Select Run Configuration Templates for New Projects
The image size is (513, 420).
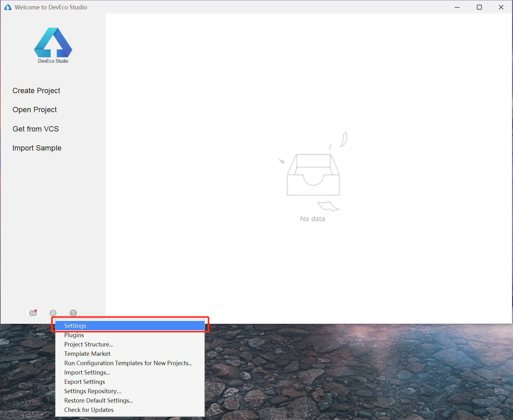(x=130, y=363)
